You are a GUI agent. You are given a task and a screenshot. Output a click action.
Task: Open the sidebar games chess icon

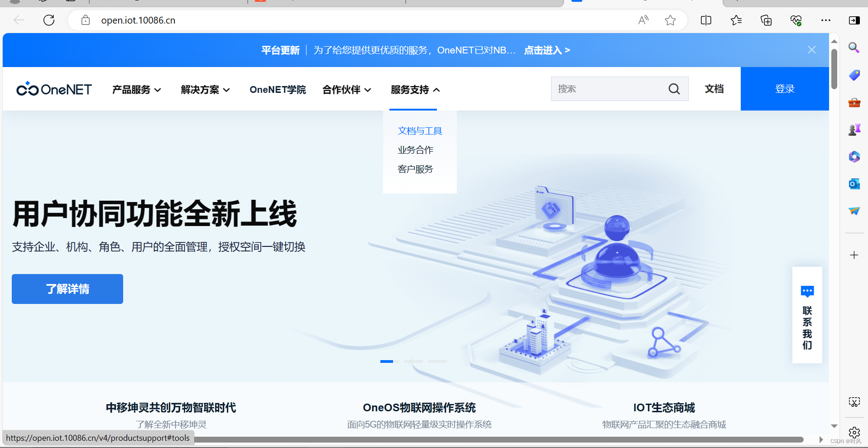(x=854, y=130)
